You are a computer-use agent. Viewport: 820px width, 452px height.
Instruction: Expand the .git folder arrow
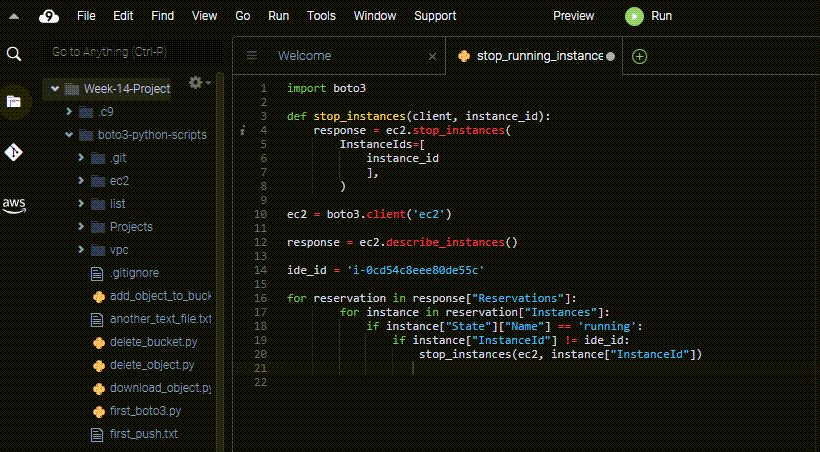[81, 157]
